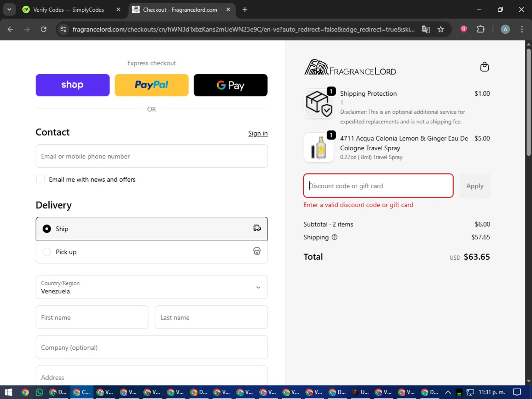Image resolution: width=532 pixels, height=399 pixels.
Task: Toggle Email me with news and offers
Action: [x=40, y=179]
